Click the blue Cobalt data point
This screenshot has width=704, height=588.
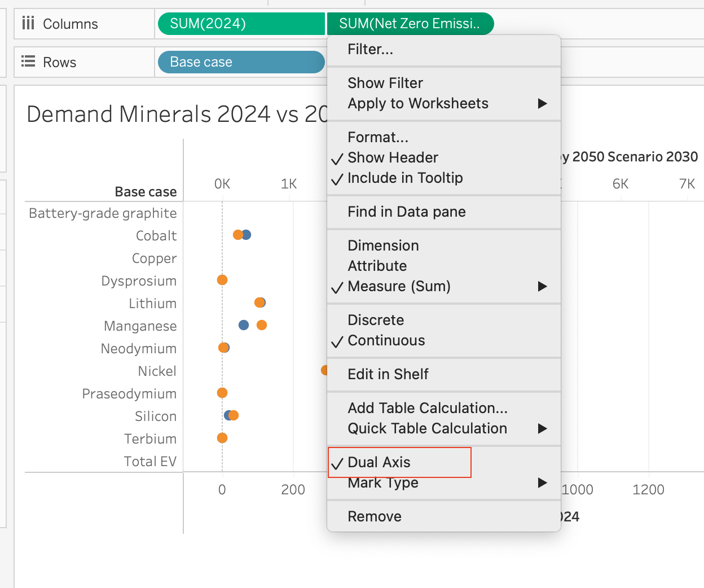pos(247,235)
